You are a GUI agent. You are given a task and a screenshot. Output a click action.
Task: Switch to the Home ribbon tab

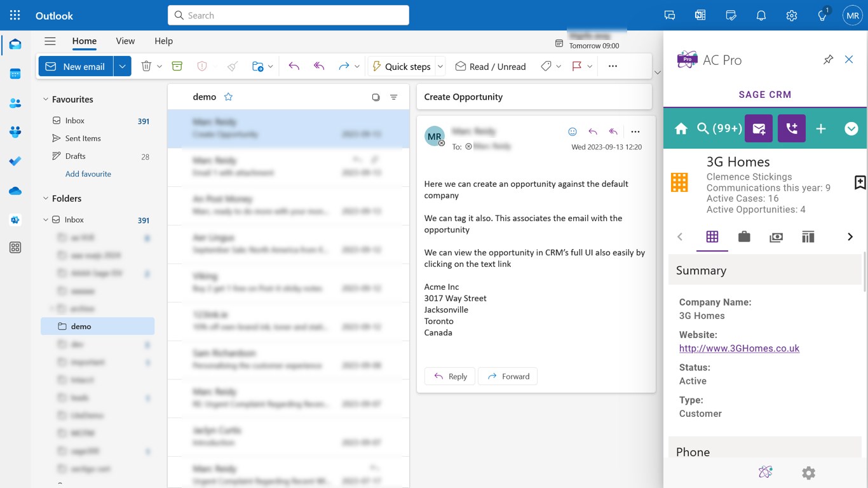pyautogui.click(x=85, y=41)
